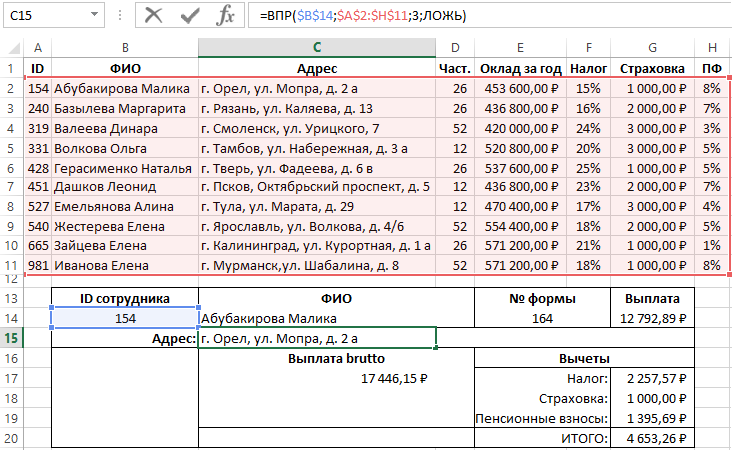Click the 'Выплата brutto' heading
This screenshot has height=450, width=732.
click(336, 358)
